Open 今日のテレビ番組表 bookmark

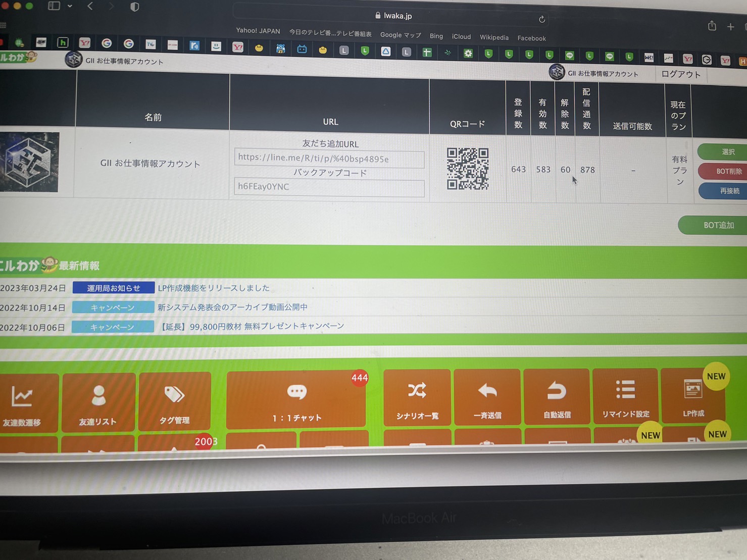coord(330,33)
